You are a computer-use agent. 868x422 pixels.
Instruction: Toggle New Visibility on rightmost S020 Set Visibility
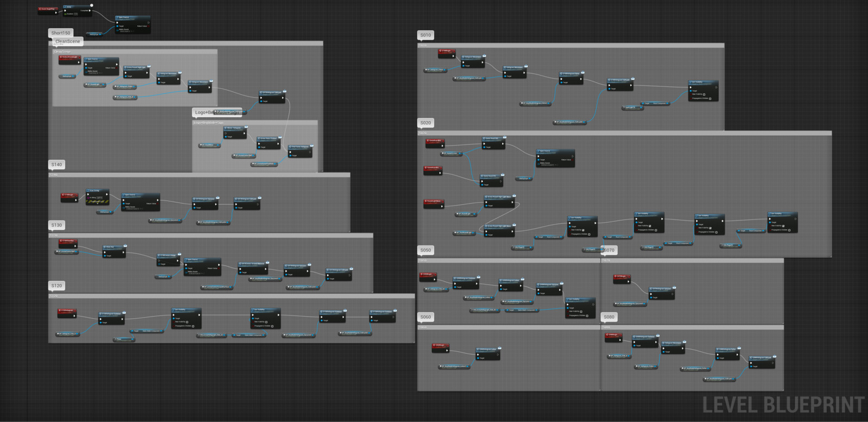pos(783,226)
